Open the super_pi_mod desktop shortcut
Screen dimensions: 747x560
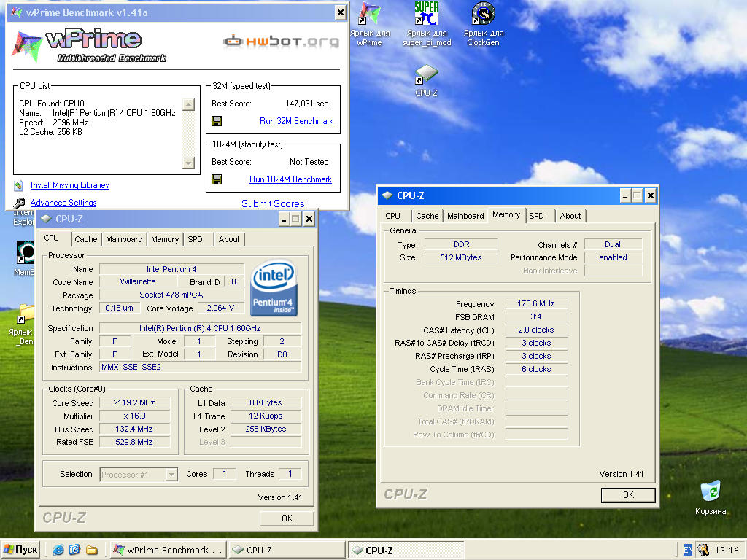click(426, 13)
